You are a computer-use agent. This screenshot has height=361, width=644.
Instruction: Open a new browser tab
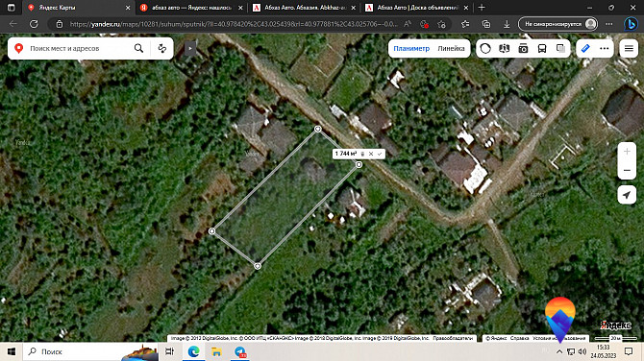click(482, 8)
